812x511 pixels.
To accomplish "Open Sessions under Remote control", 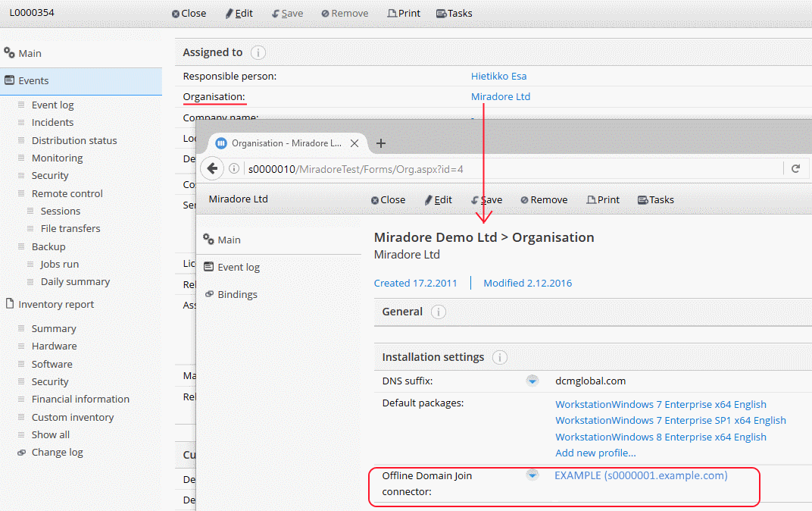I will tap(61, 211).
